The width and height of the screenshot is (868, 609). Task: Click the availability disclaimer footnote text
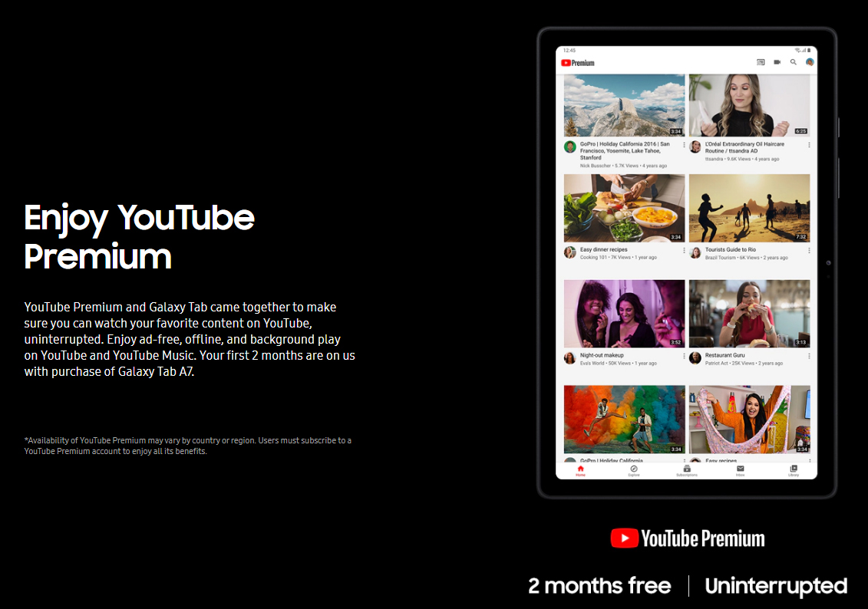[188, 446]
